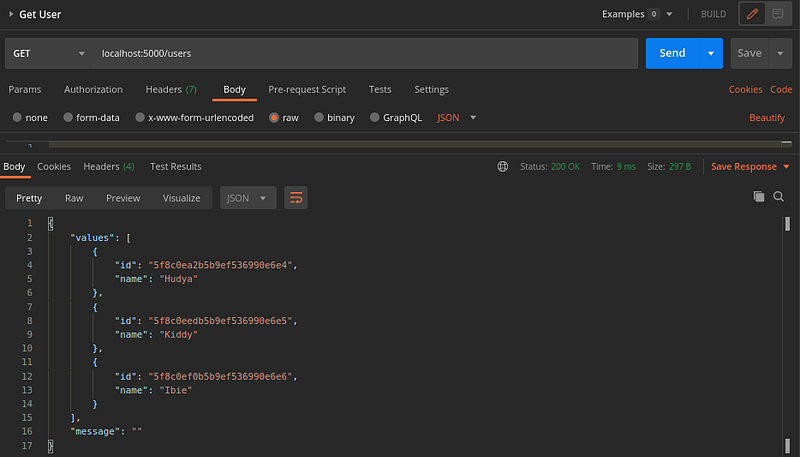Click id value ending in e6e5
Screen dimensions: 800x457
click(x=220, y=320)
